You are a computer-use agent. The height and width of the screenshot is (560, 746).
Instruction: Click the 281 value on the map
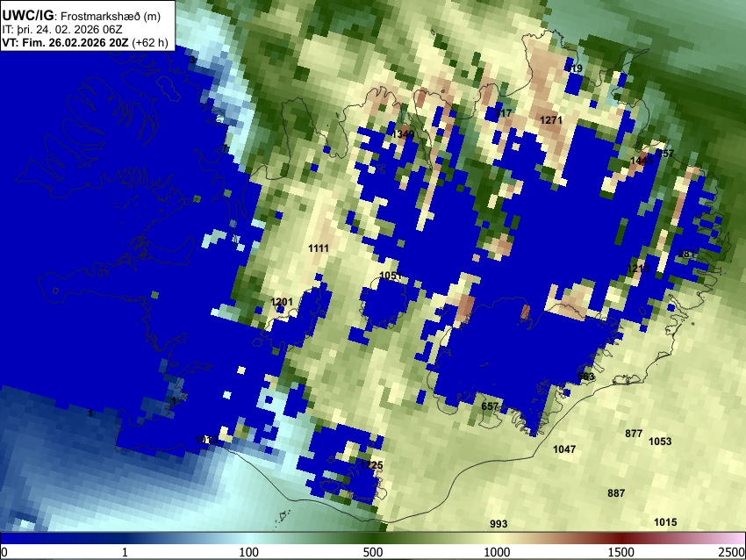(686, 254)
